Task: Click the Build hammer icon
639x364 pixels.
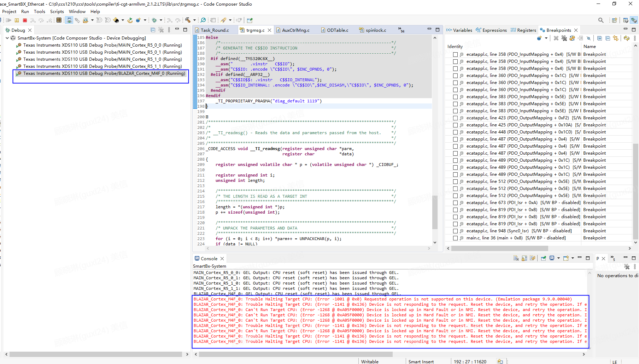Action: (188, 20)
